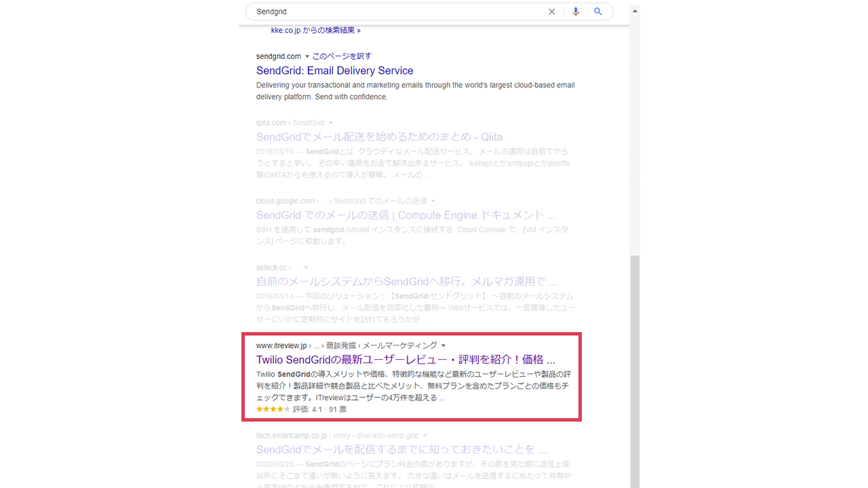
Task: Open the 自前のメールシステムからSendGridへ移行 result
Action: click(407, 281)
